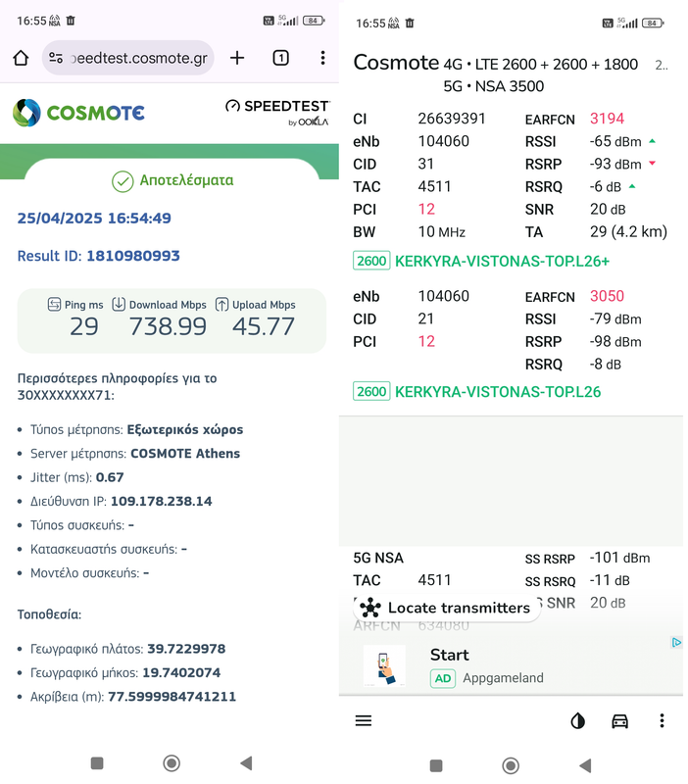
Task: Tap left phone's 5G signal status icon
Action: tap(288, 21)
